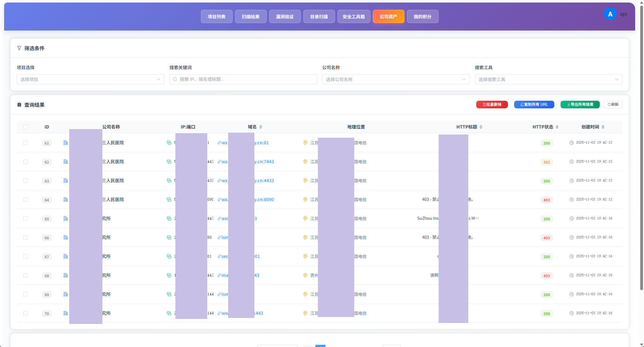Toggle the select-all checkbox in table header
The width and height of the screenshot is (644, 347).
[26, 127]
